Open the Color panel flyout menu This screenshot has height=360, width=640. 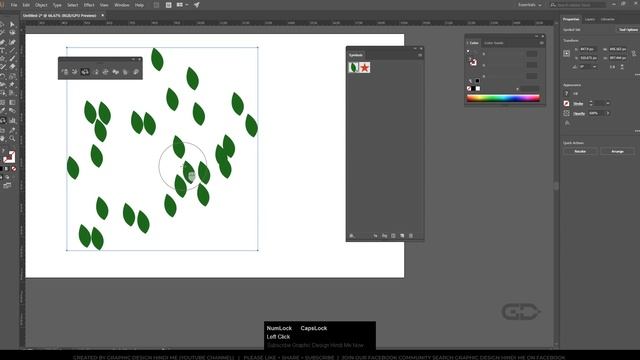click(x=542, y=43)
